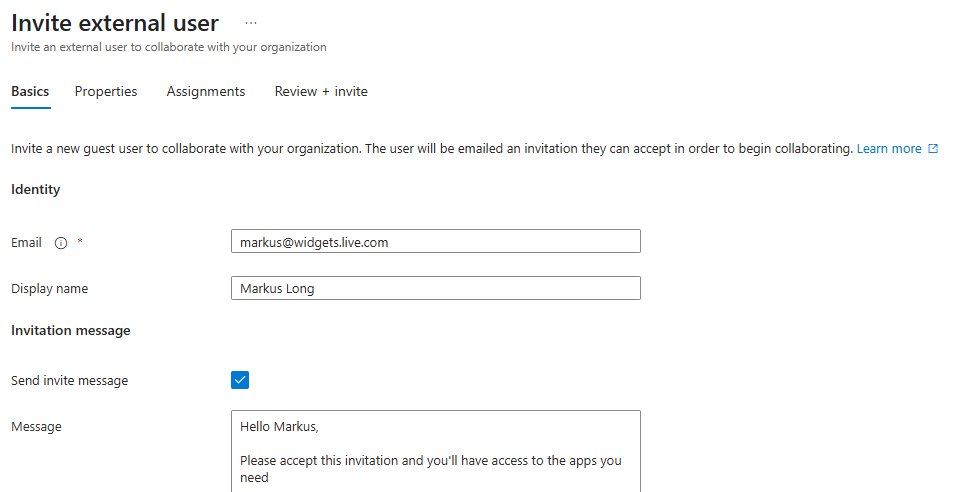The image size is (953, 492).
Task: Click the Email info icon
Action: coord(60,243)
